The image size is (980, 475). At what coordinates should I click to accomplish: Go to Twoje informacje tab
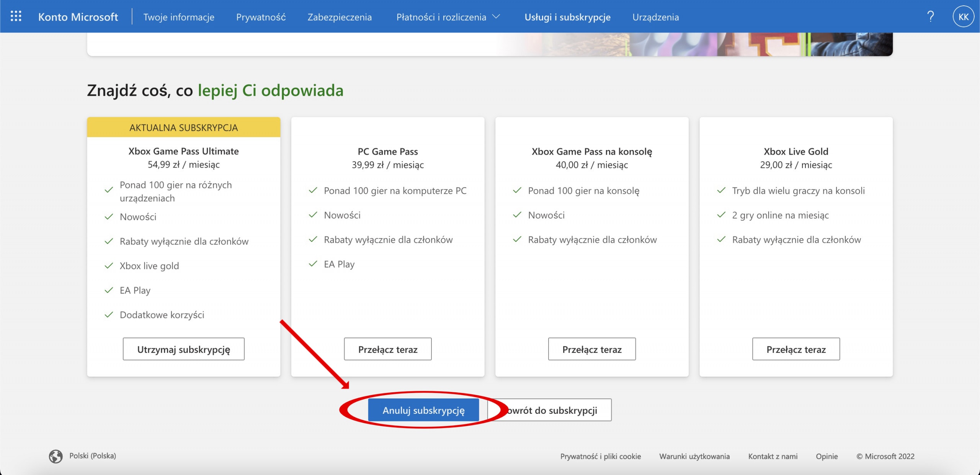pyautogui.click(x=179, y=17)
